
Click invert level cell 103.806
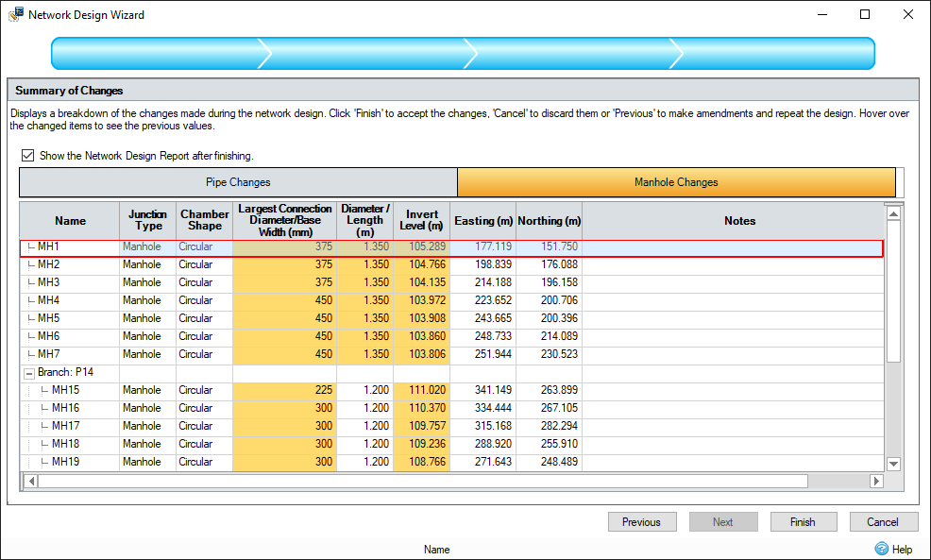(421, 354)
